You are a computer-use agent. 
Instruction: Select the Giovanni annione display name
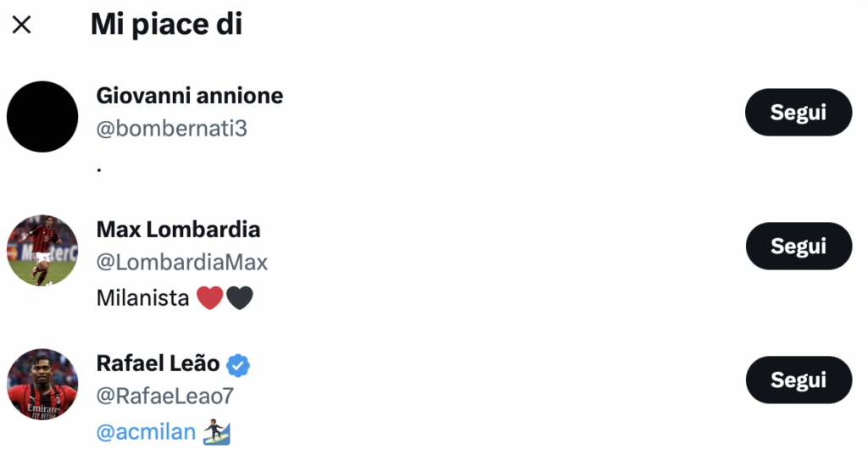pyautogui.click(x=190, y=95)
